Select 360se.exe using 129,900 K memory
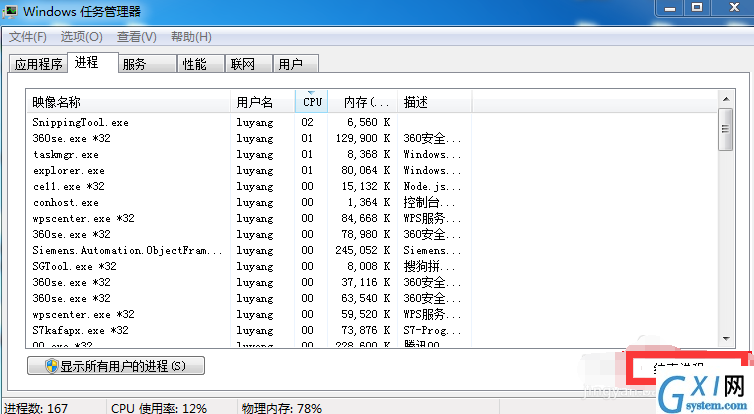 coord(249,138)
